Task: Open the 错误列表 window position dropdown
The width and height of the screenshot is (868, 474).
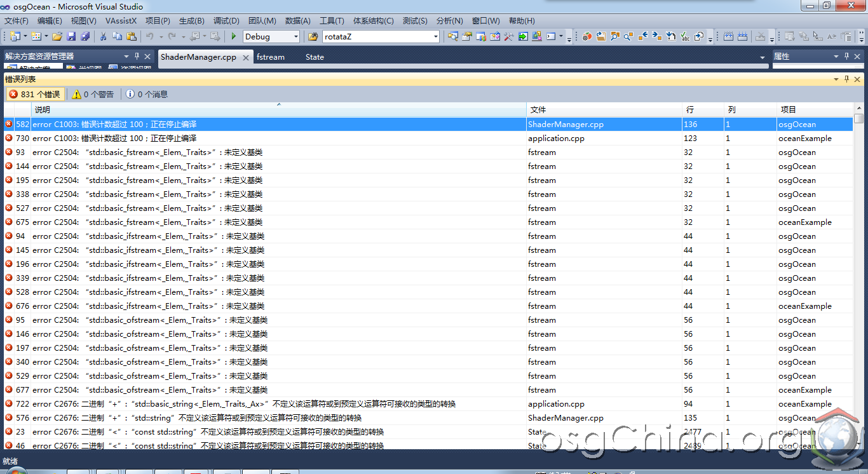Action: click(836, 79)
